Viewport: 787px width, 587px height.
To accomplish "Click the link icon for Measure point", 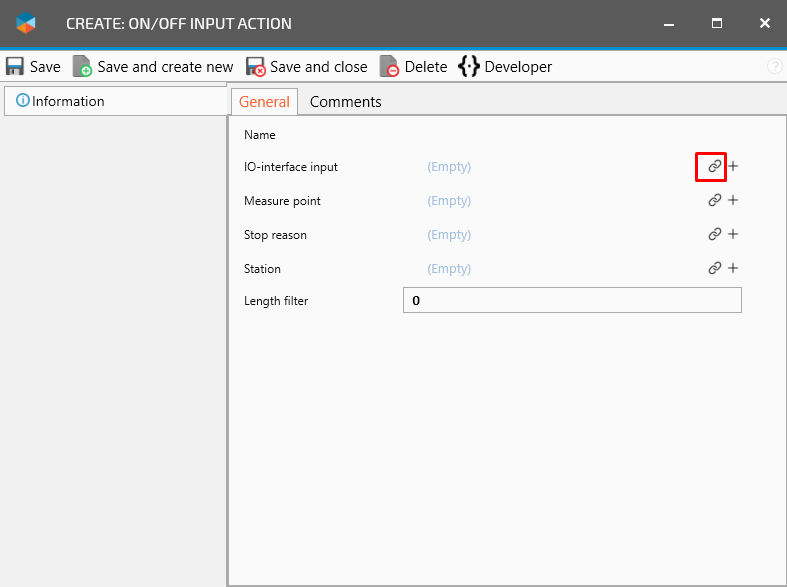I will [x=714, y=201].
